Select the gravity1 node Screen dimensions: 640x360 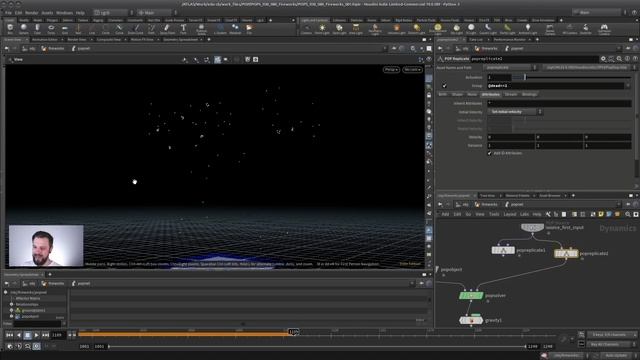pyautogui.click(x=471, y=320)
